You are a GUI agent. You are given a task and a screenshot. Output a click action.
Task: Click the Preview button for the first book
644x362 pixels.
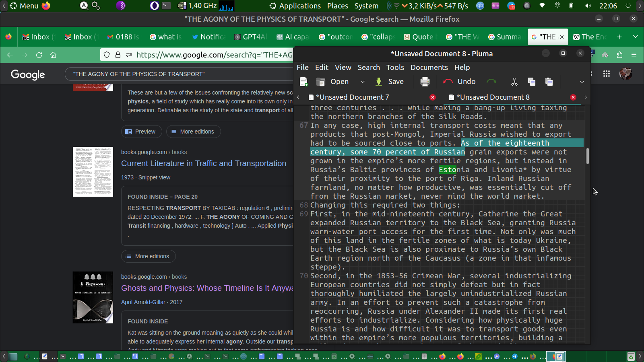pos(141,132)
